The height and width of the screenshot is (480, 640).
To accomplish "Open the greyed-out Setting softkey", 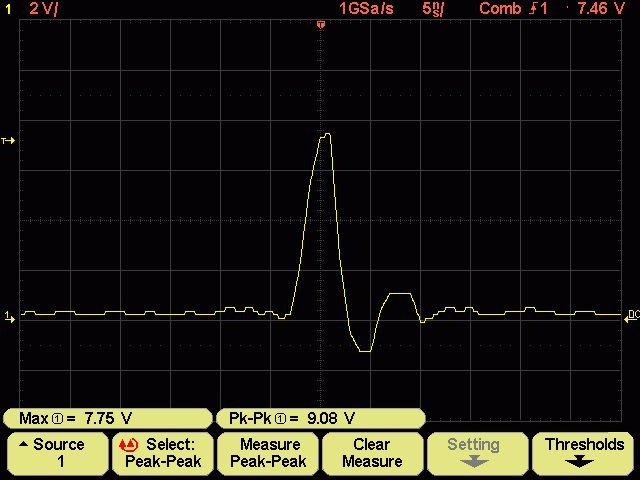I will [x=478, y=453].
